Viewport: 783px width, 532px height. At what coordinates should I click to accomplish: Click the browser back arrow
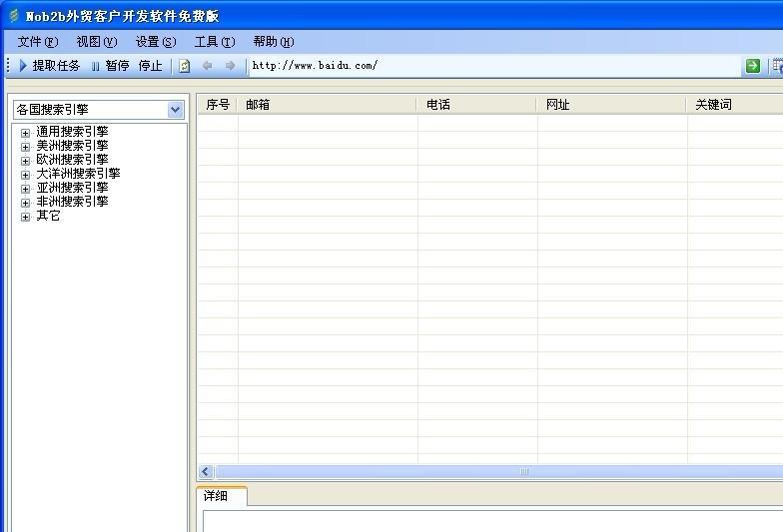click(x=207, y=66)
